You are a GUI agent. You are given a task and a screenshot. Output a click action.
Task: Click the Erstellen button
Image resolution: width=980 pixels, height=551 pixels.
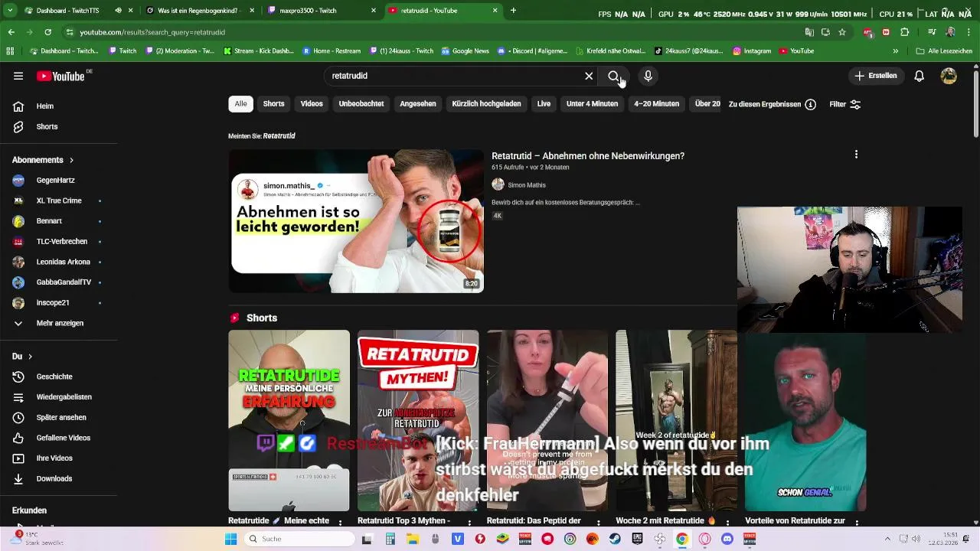[x=876, y=76]
